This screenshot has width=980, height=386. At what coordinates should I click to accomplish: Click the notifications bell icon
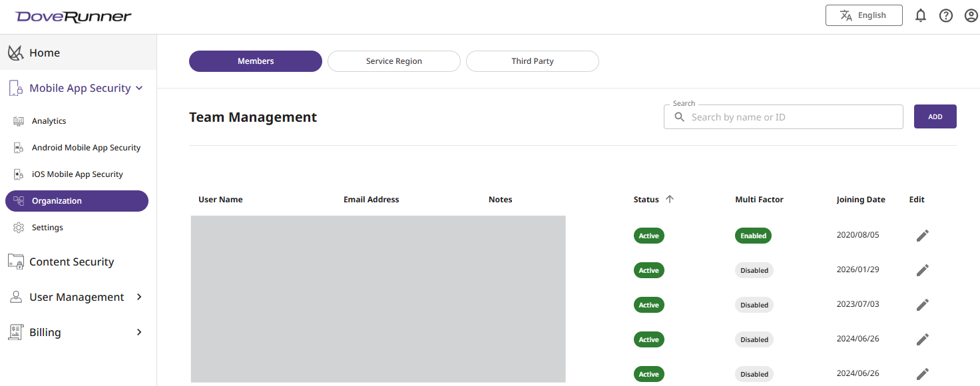[x=921, y=15]
